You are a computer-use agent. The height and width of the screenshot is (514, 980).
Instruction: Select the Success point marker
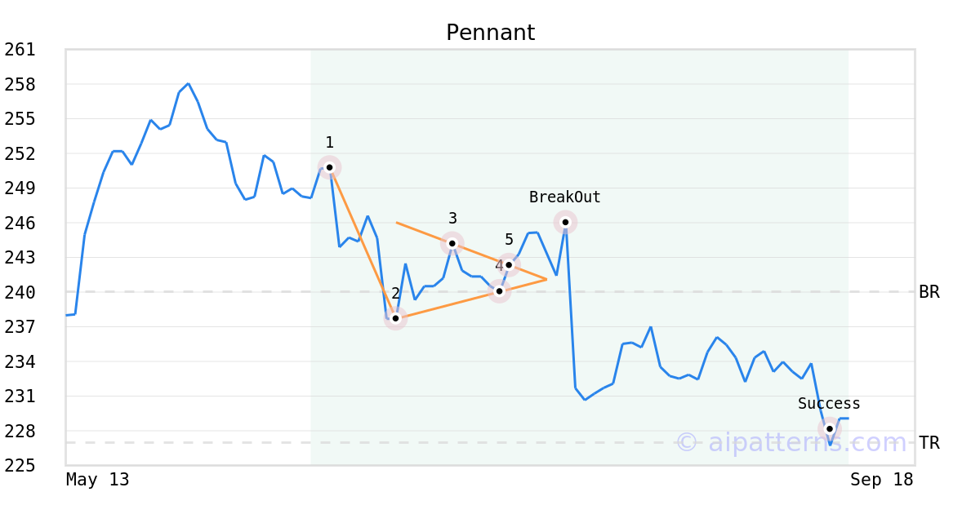click(830, 428)
